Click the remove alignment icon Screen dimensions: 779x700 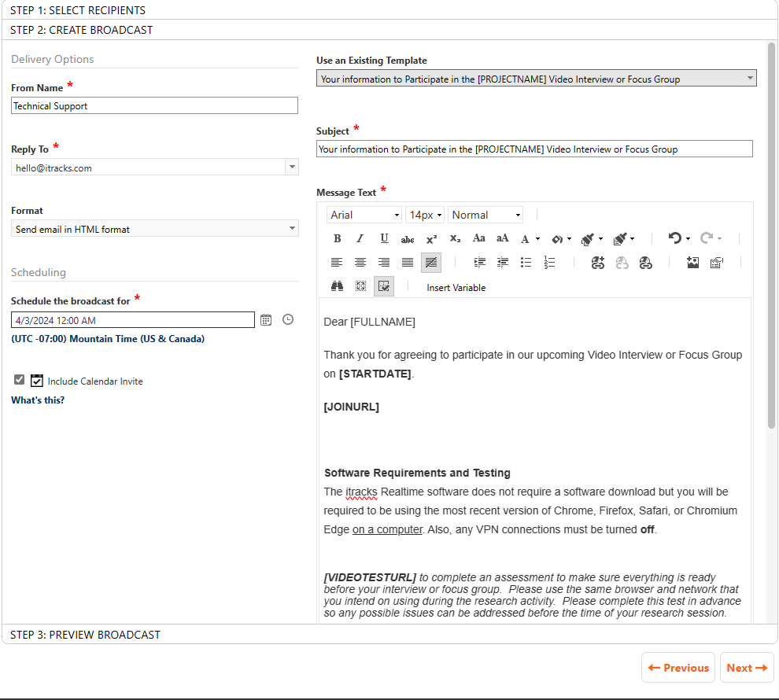431,263
